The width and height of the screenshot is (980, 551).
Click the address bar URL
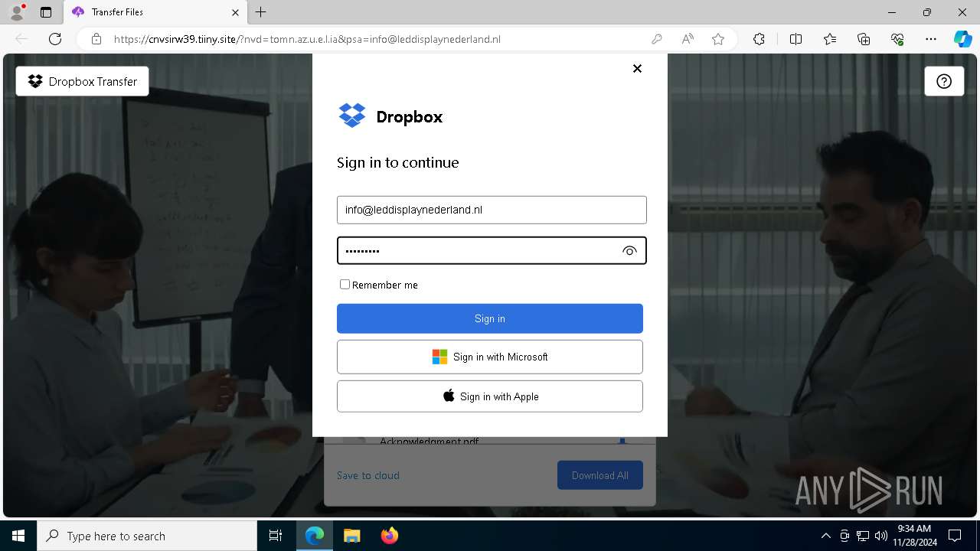click(307, 39)
